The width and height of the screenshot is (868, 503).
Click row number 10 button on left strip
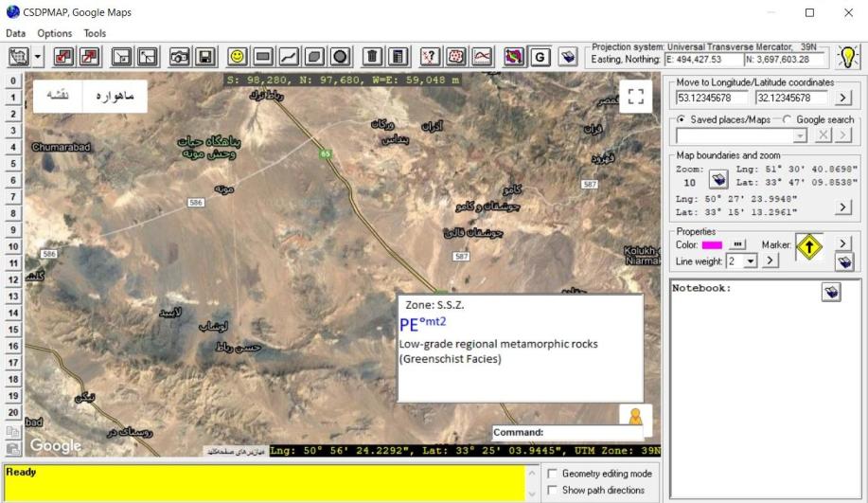tap(12, 246)
